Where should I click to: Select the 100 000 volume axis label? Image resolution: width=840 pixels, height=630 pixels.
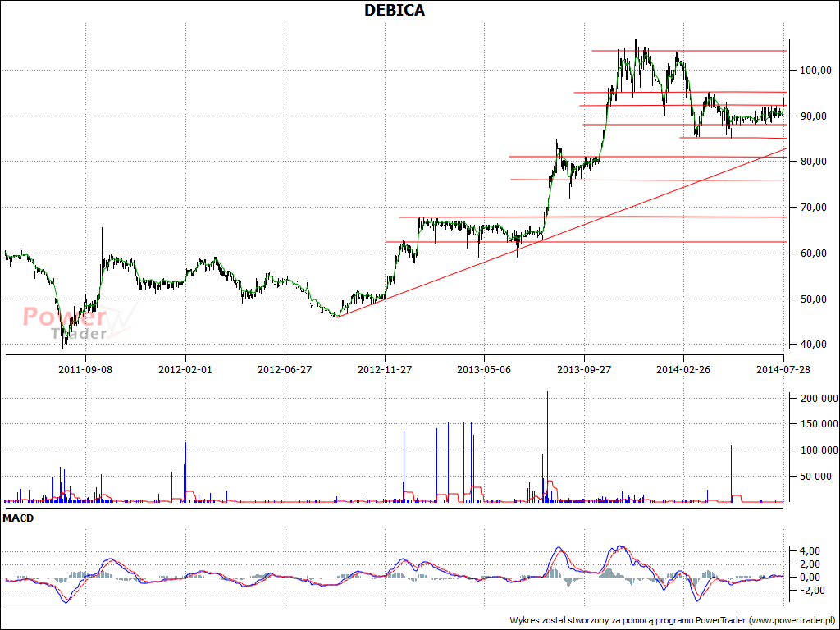coord(819,450)
